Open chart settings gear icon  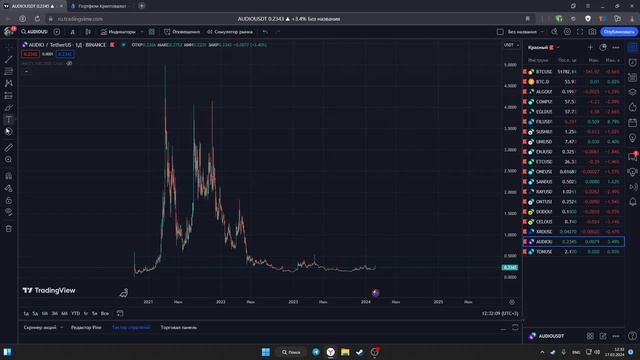567,32
